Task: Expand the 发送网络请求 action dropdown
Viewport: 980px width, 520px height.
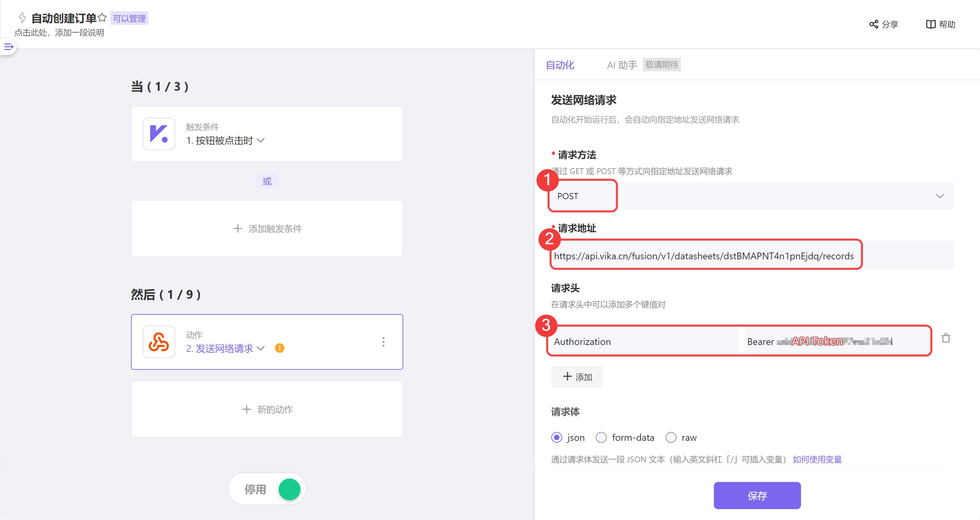Action: pos(261,348)
